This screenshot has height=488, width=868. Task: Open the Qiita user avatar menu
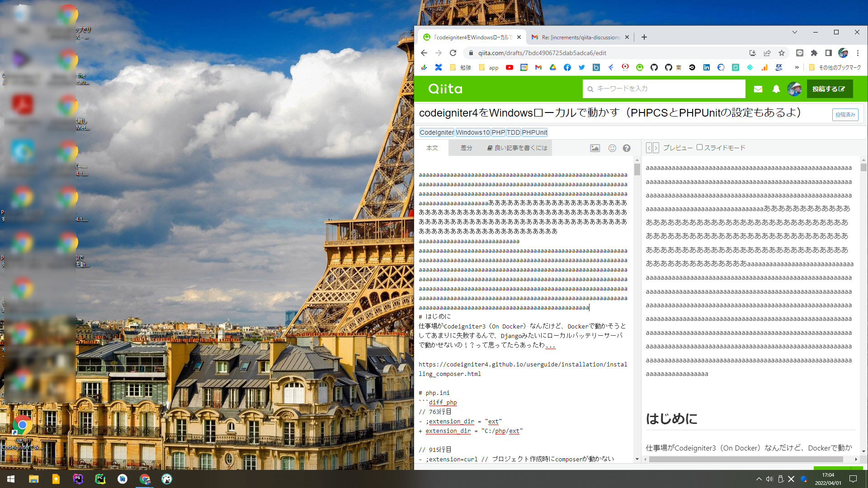pyautogui.click(x=794, y=89)
